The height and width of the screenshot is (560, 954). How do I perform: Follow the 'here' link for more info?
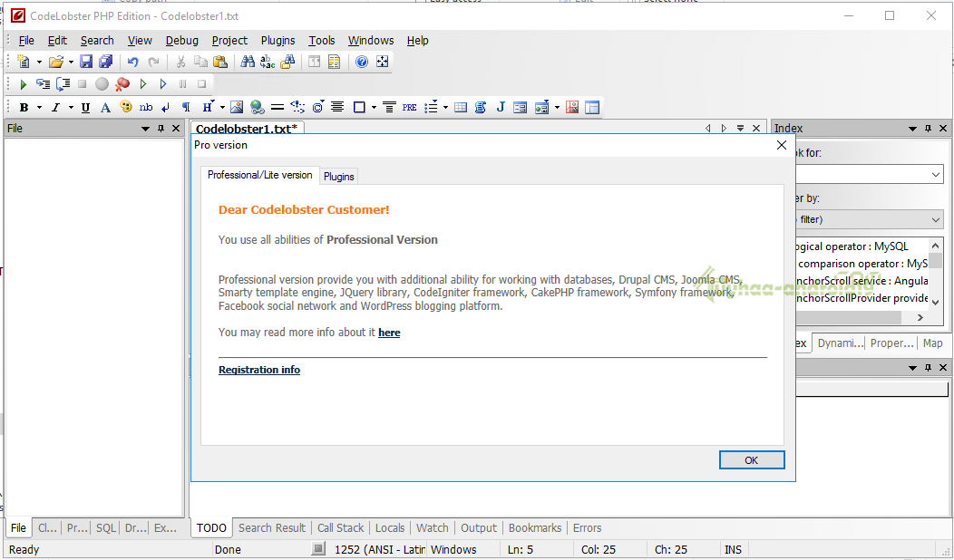tap(389, 333)
